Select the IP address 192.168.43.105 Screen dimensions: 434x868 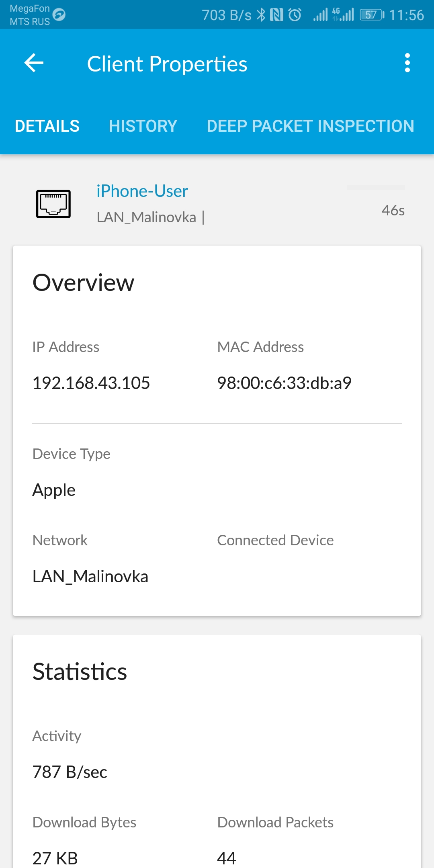(x=91, y=383)
